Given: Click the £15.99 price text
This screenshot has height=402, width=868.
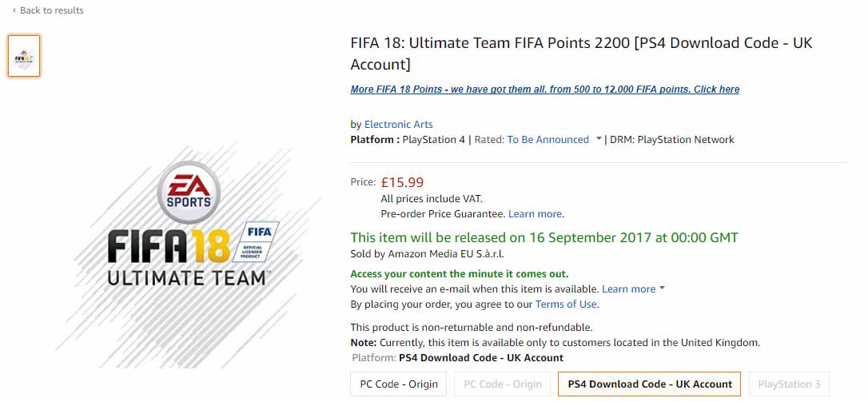Looking at the screenshot, I should (x=403, y=181).
